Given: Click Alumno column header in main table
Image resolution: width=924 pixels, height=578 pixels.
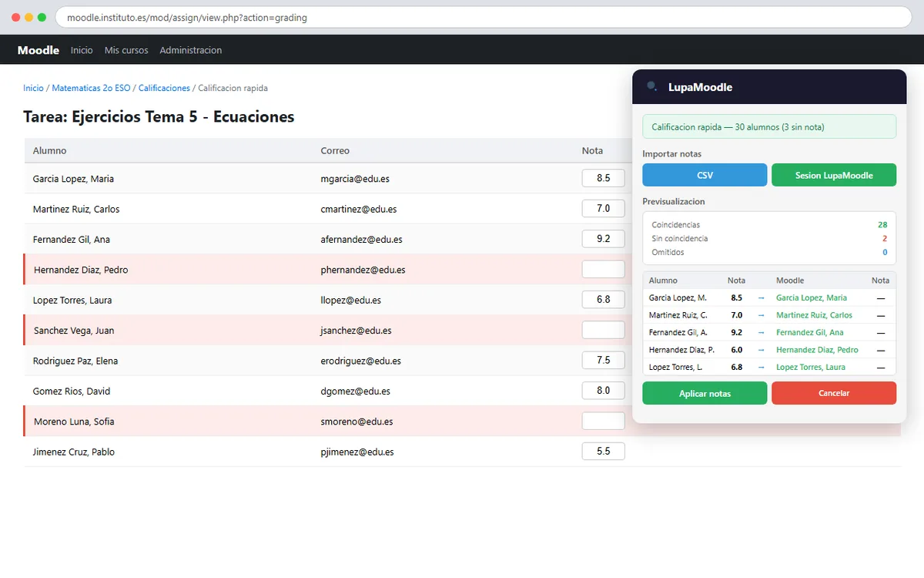Looking at the screenshot, I should [x=49, y=151].
